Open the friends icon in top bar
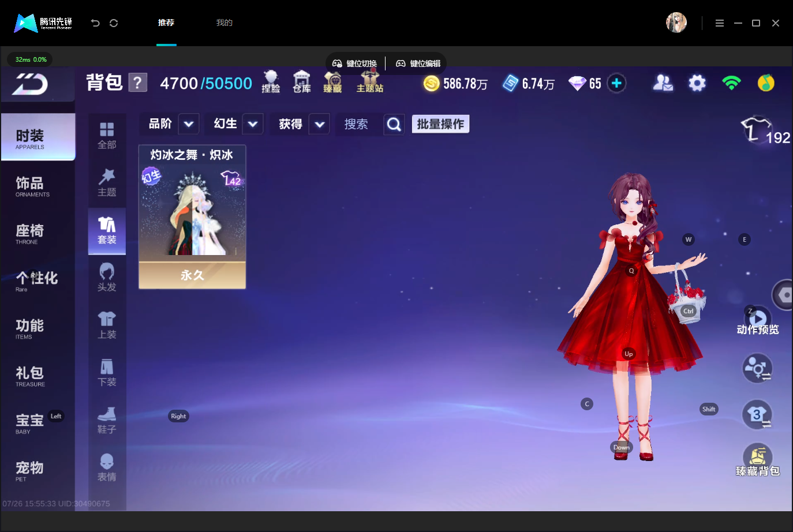 [x=663, y=84]
